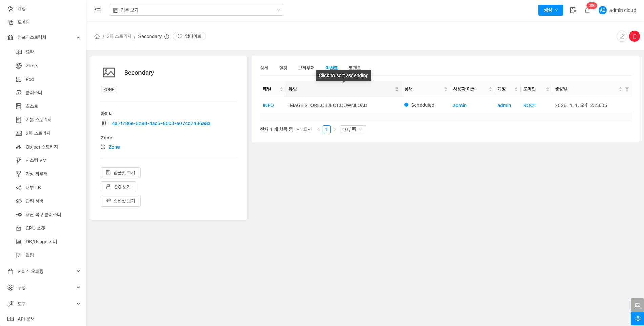
Task: Collapse the sidebar menu toggle icon
Action: click(x=98, y=10)
